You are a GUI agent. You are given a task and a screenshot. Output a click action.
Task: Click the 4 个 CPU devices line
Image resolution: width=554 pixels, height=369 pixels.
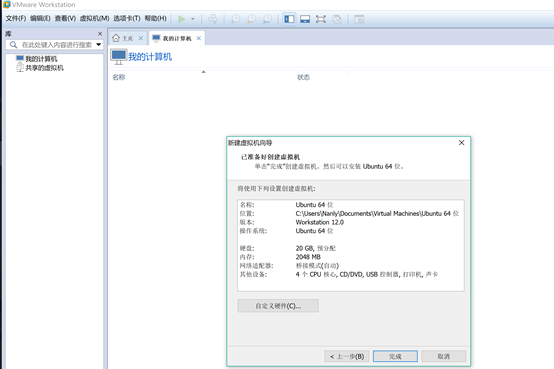(367, 274)
